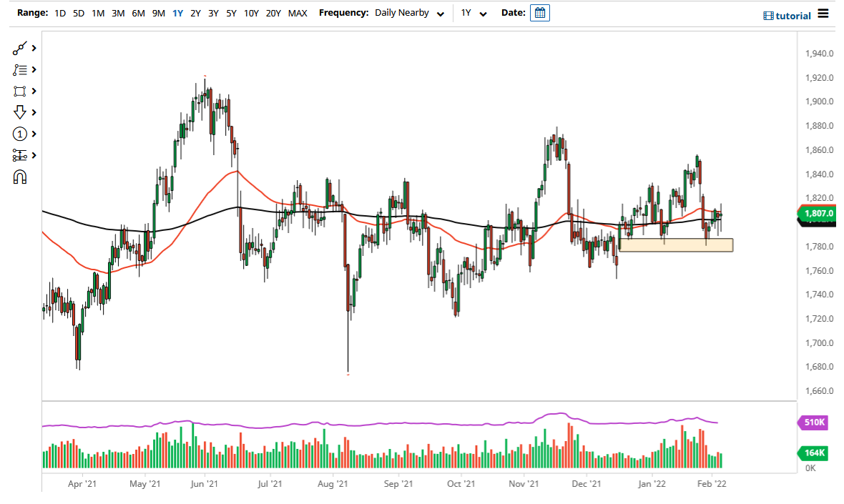Open the date calendar picker icon

point(540,13)
